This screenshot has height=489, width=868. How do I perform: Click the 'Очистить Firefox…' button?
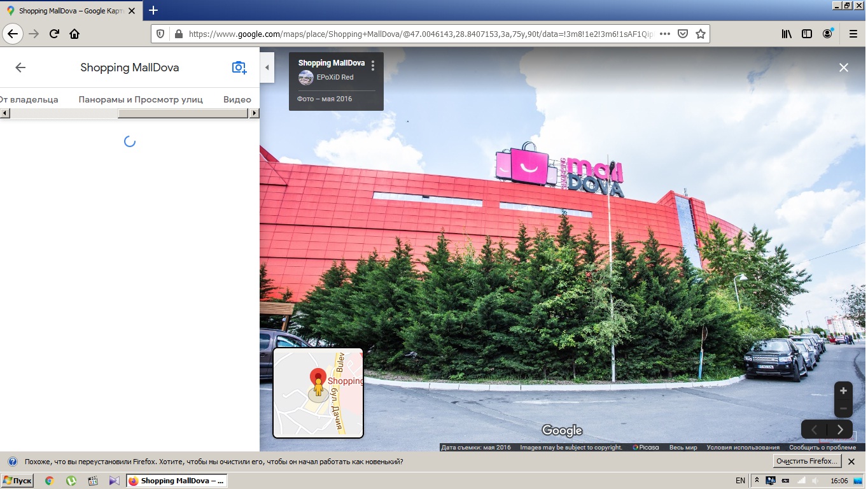pyautogui.click(x=808, y=461)
